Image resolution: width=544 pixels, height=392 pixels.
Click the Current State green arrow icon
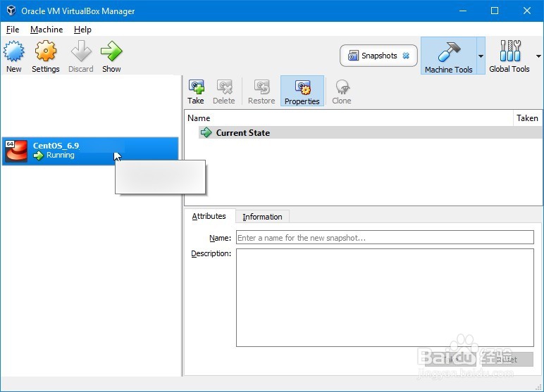(206, 132)
